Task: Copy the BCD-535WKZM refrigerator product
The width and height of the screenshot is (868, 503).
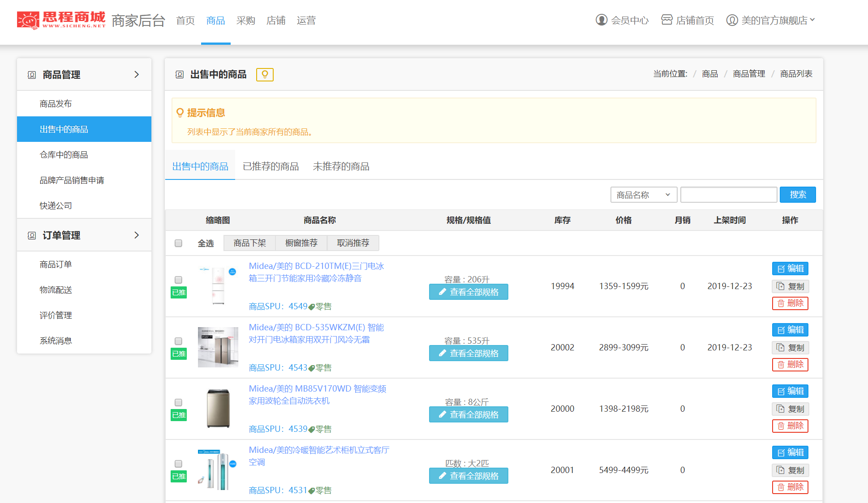Action: click(x=790, y=347)
